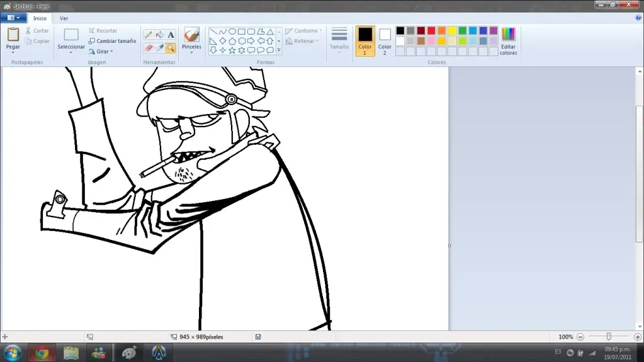The width and height of the screenshot is (644, 362).
Task: Expand the shapes gallery more arrow
Action: (279, 50)
